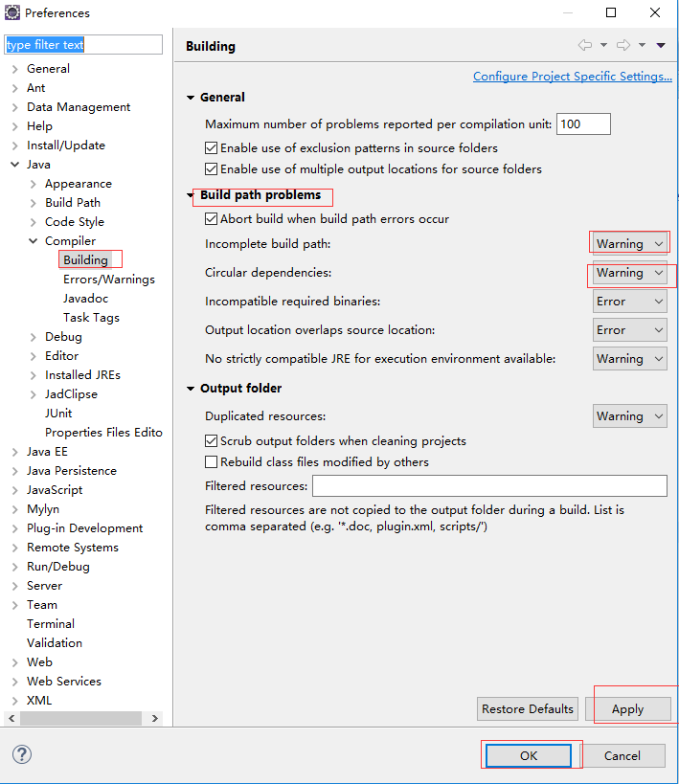Enable Rebuild class files modified by others

click(x=211, y=461)
